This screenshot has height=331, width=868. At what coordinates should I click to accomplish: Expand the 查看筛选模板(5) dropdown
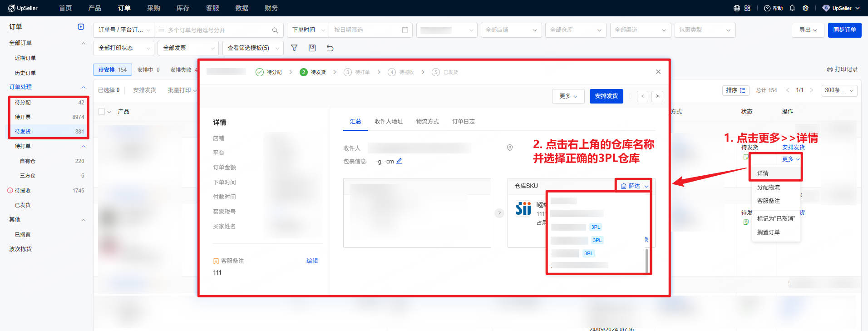[253, 48]
